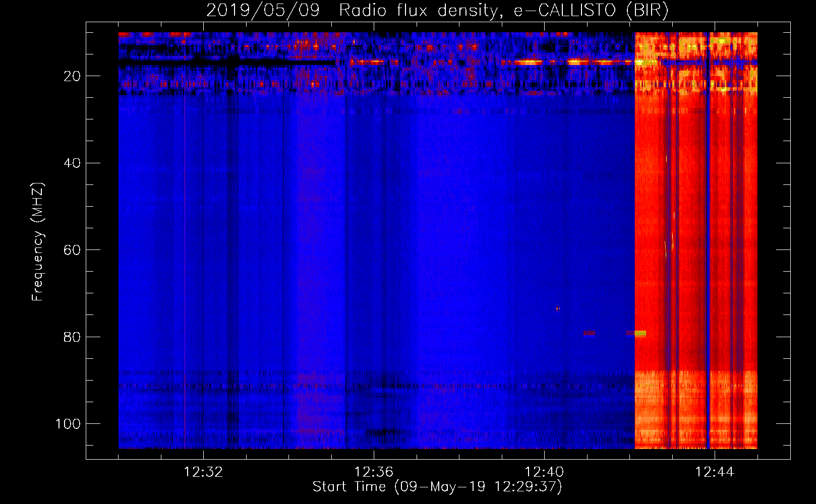
Task: Click the 20 frequency tick label
Action: 72,76
